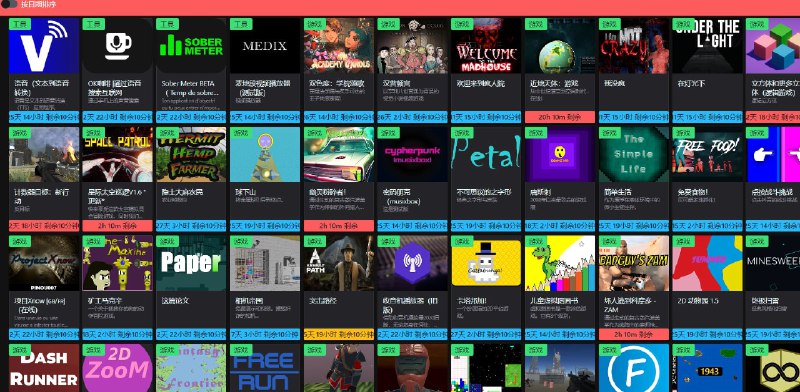Toggle the sort-by-date switch in the red header

[9, 4]
